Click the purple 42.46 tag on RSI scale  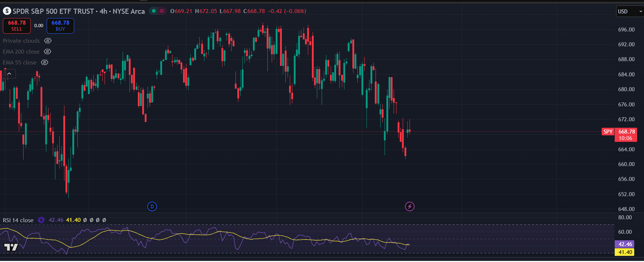pos(625,244)
